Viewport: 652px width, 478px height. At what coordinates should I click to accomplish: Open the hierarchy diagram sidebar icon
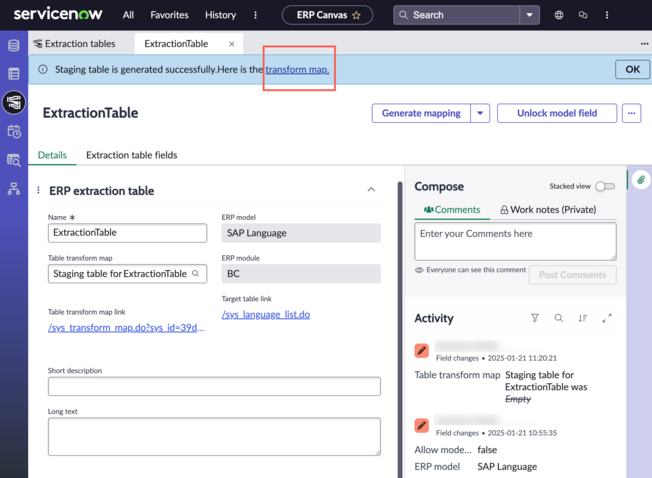click(14, 189)
